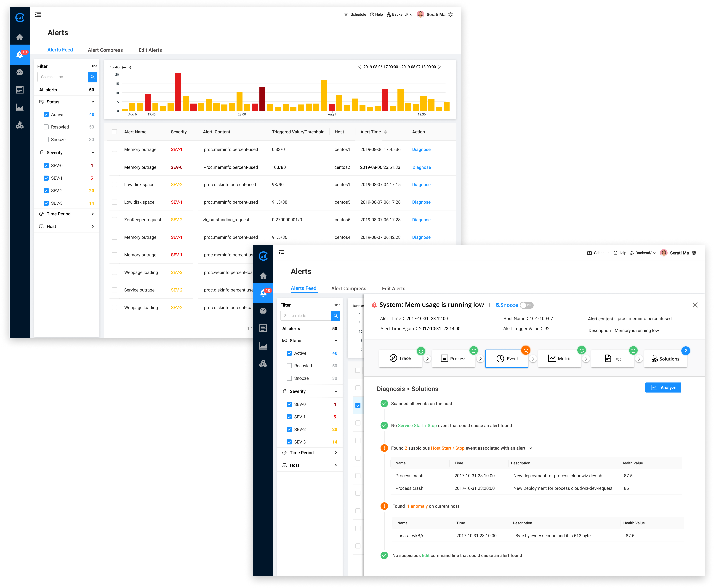Open settings gear next to Serati Ma
The height and width of the screenshot is (588, 714).
[451, 15]
